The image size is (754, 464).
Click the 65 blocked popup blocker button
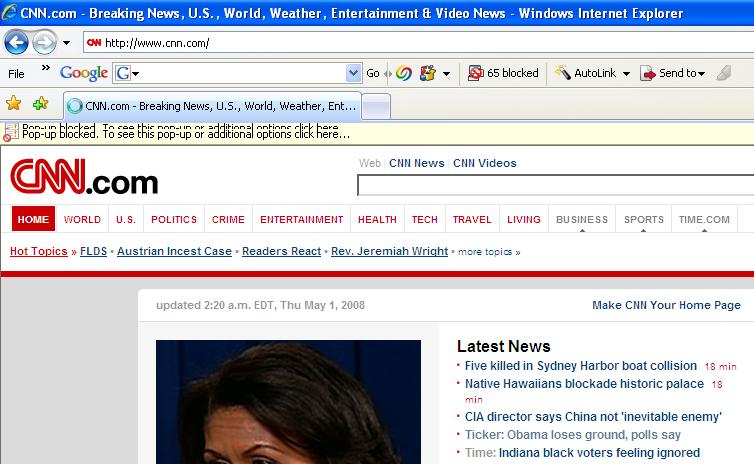pos(504,73)
